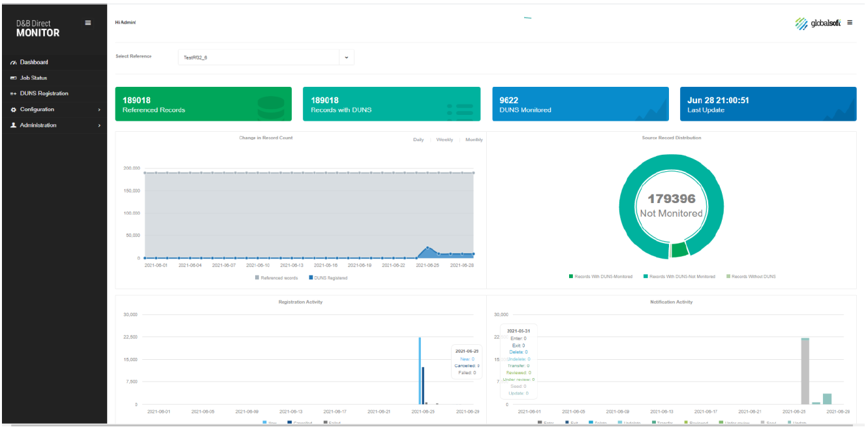868x429 pixels.
Task: Toggle Records With DUNS-Monitored legend entry
Action: click(x=600, y=276)
